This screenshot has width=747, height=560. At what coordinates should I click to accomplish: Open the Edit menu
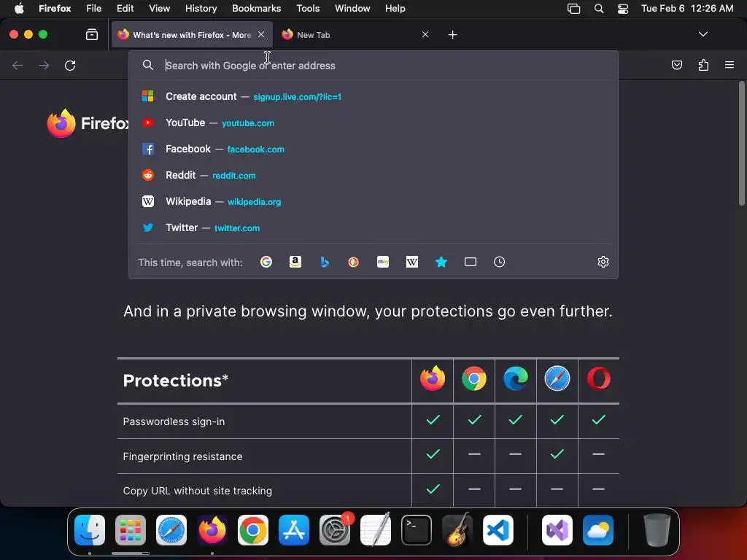[125, 9]
